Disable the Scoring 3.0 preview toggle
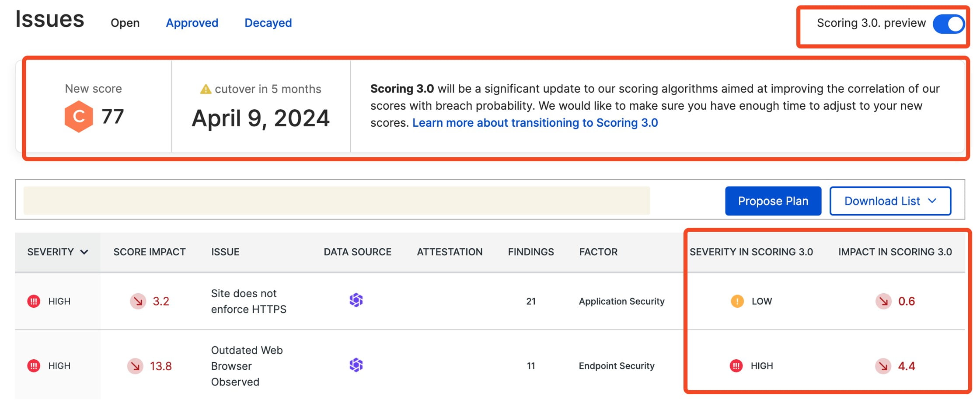Viewport: 980px width, 403px height. pos(948,24)
